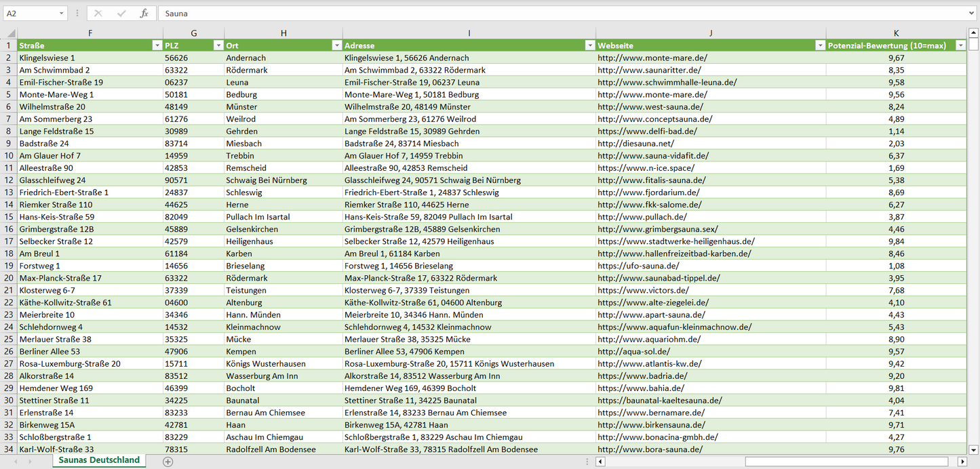Open the PLZ column filter dropdown
The image size is (980, 469).
click(x=218, y=45)
